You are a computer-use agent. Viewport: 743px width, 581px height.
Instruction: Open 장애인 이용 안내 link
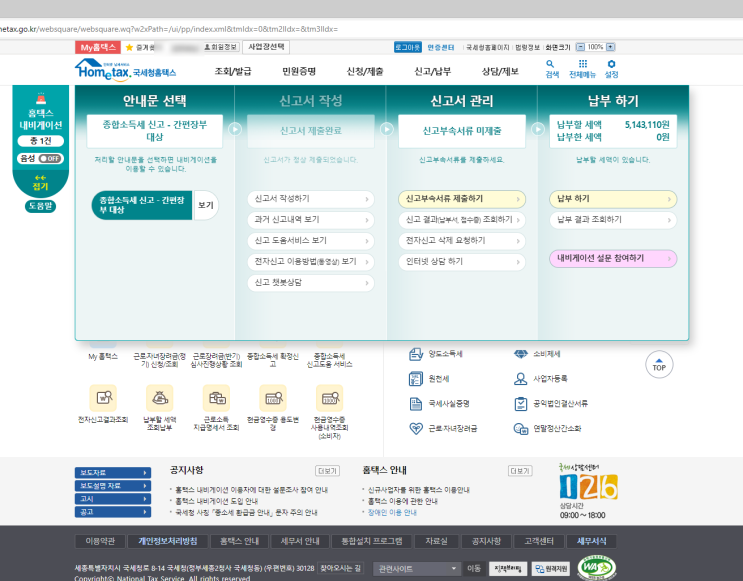pyautogui.click(x=392, y=512)
